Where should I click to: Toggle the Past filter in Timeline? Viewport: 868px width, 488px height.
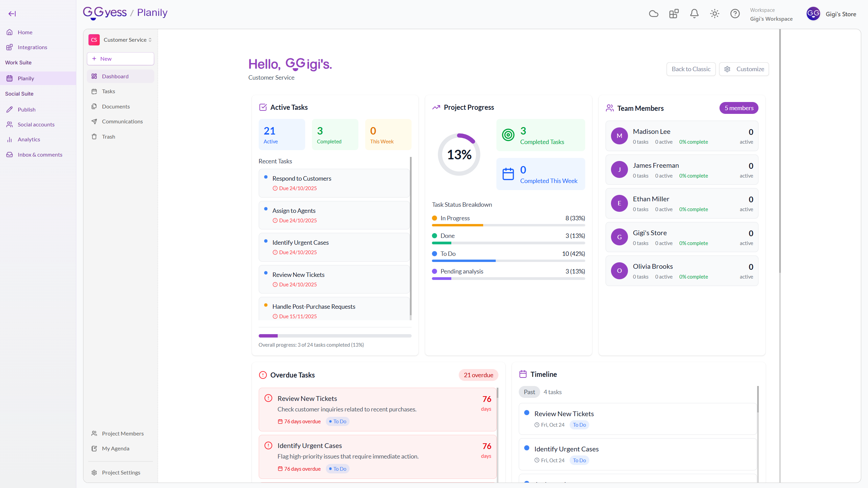tap(529, 392)
